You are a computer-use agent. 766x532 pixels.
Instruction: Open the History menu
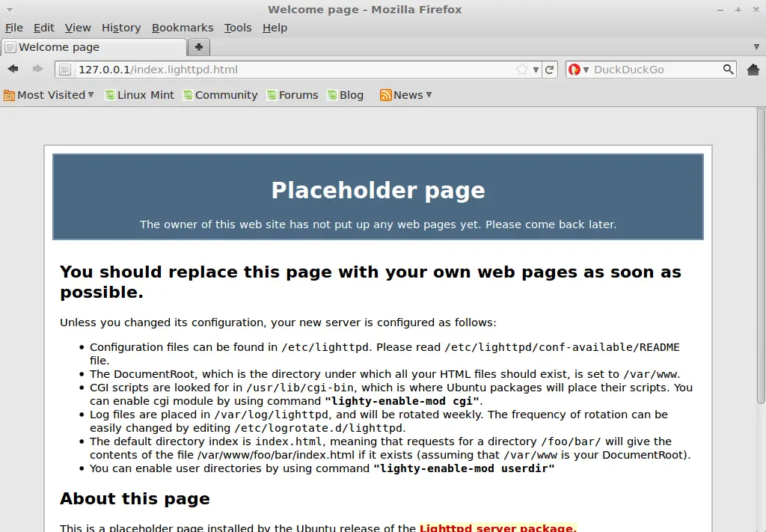click(x=121, y=28)
